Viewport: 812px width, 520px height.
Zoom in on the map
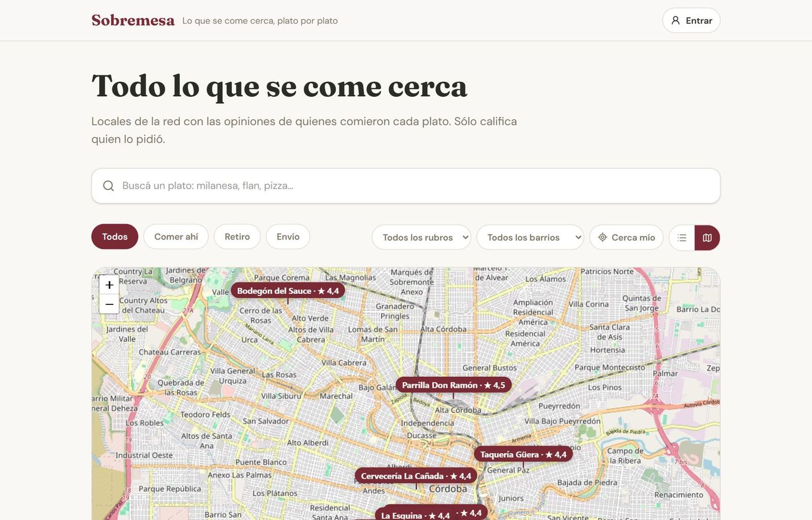109,285
